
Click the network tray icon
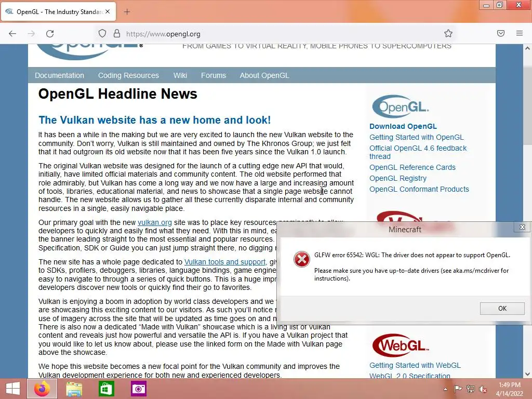pyautogui.click(x=471, y=389)
